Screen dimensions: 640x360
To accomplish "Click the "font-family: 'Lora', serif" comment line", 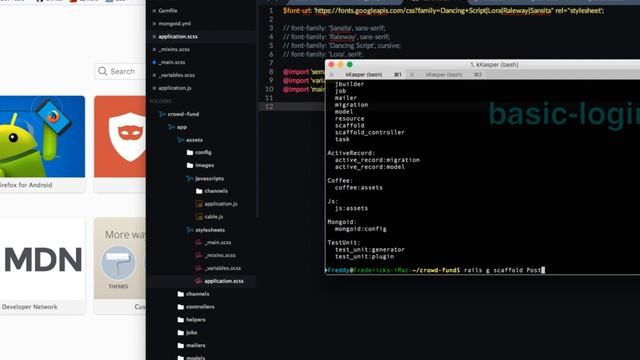I will pos(322,54).
